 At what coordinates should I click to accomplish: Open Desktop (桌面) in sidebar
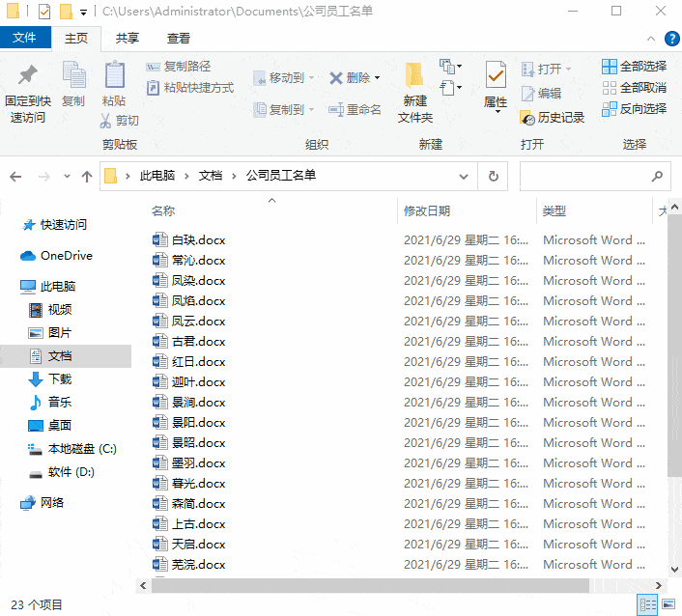point(50,425)
